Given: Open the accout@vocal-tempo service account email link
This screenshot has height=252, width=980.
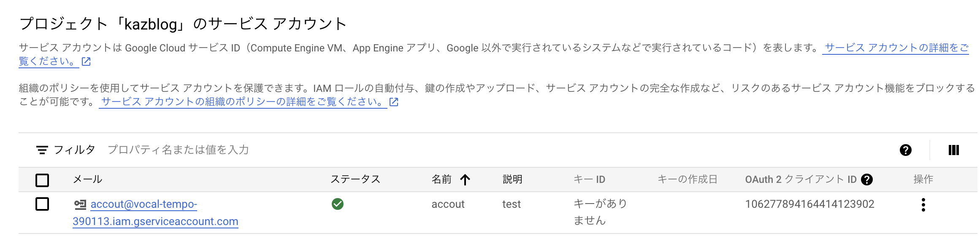Looking at the screenshot, I should coord(143,204).
